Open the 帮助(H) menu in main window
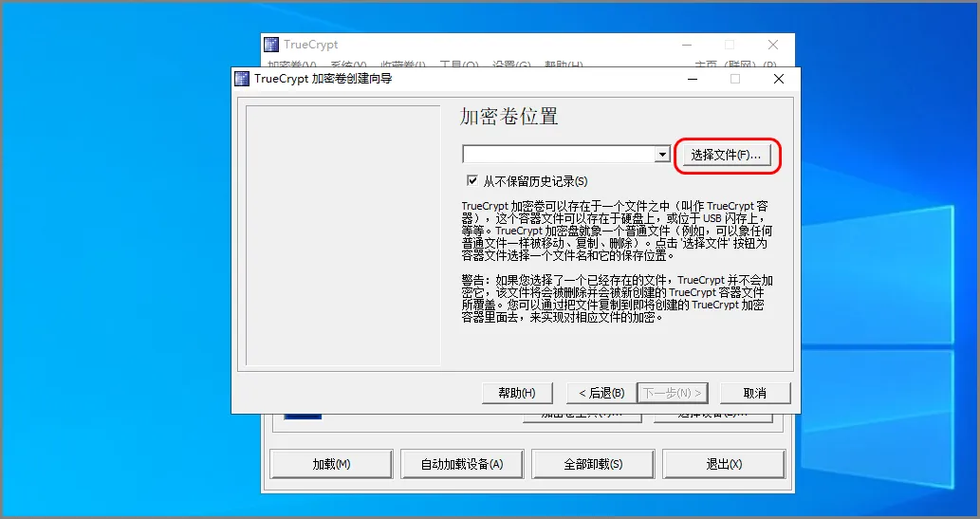Image resolution: width=980 pixels, height=519 pixels. 564,64
